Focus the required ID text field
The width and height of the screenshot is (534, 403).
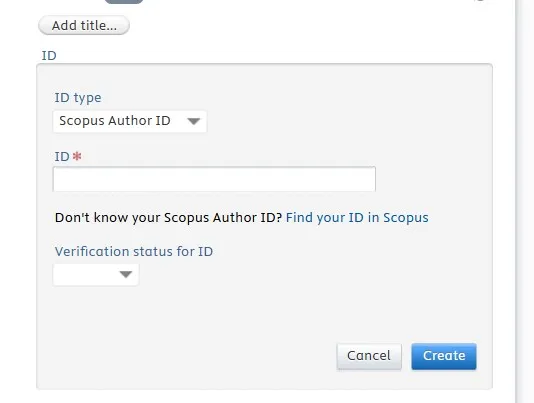tap(214, 179)
